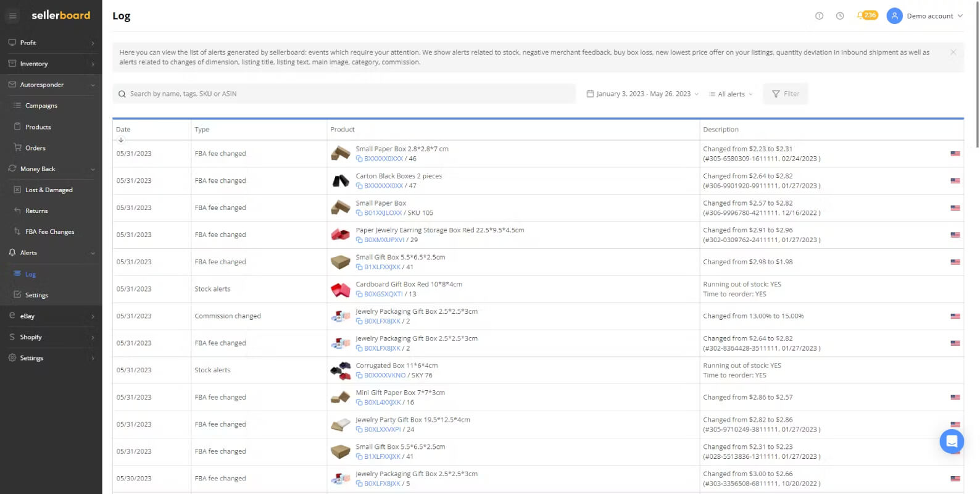Open ASIN link B0XL4XXJXK
The image size is (980, 494).
[x=382, y=403]
